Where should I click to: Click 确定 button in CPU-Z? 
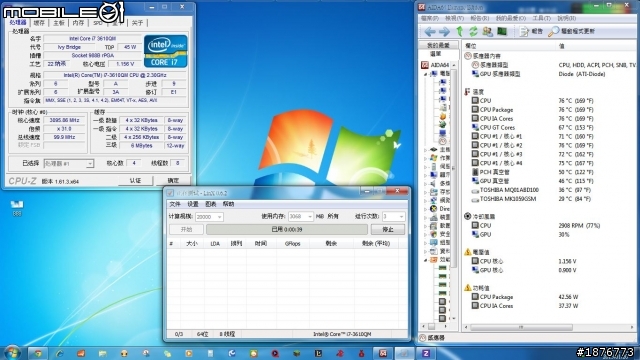(173, 180)
